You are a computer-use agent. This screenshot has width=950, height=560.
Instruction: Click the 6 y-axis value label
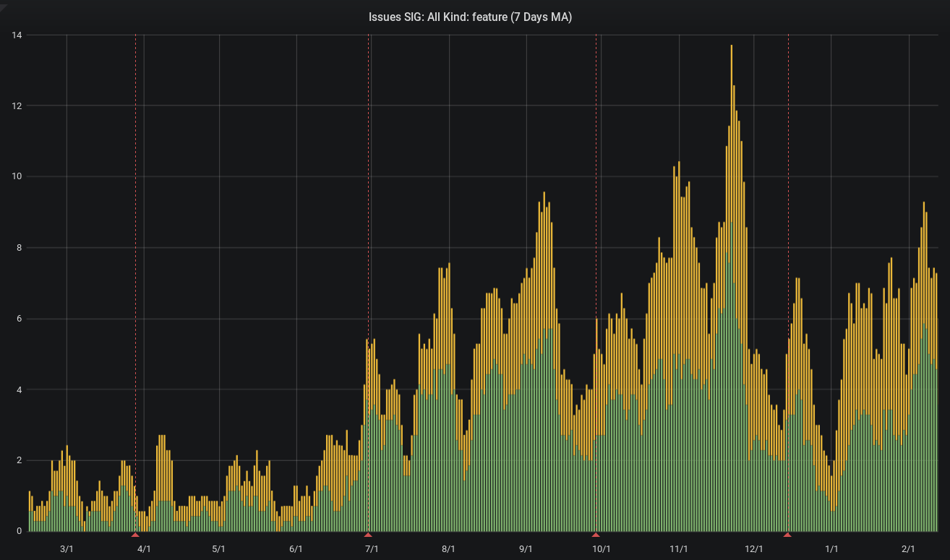point(20,319)
